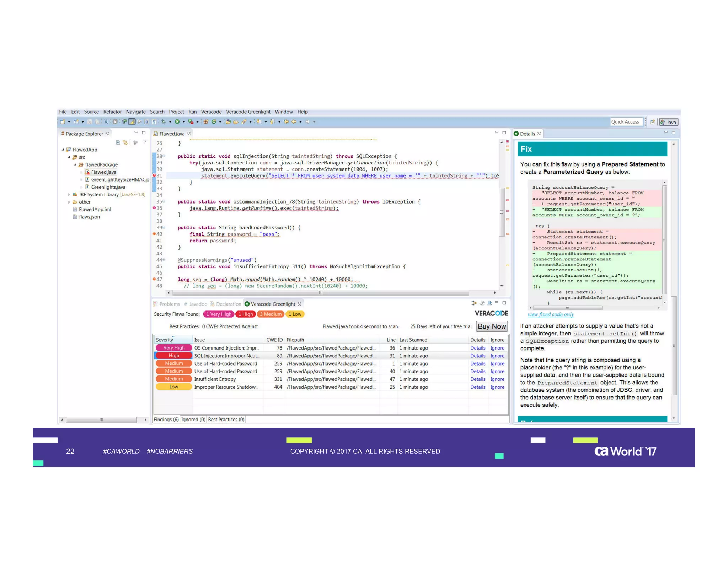This screenshot has height=562, width=728.
Task: Switch to the Problems tab
Action: [169, 304]
